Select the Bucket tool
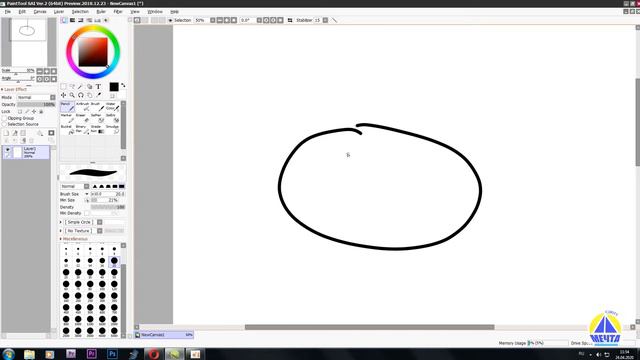Viewport: 640px width, 360px height. click(67, 129)
